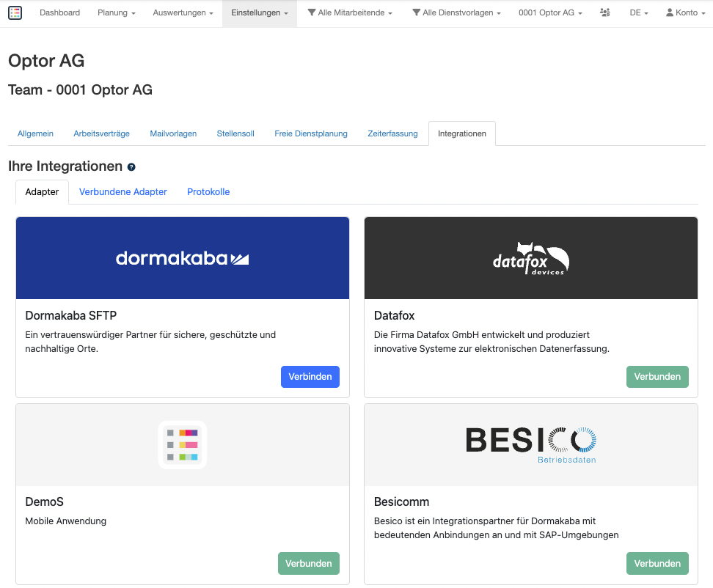The image size is (713, 588).
Task: Click Verbinden for Dormakaba SFTP
Action: click(x=310, y=377)
